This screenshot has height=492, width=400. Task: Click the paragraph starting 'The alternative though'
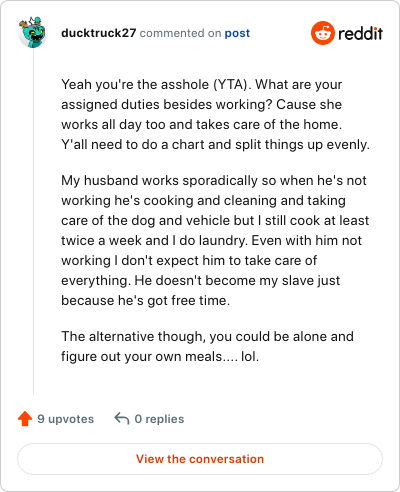pos(207,346)
